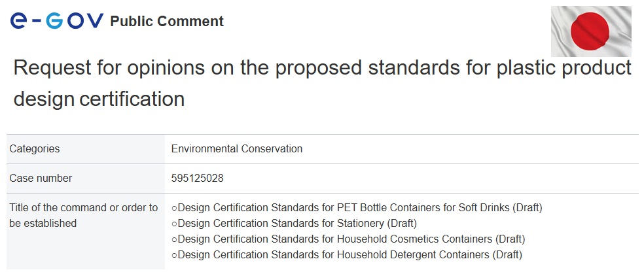Select the Case number label
Viewport: 644px width, 274px height.
coord(41,178)
